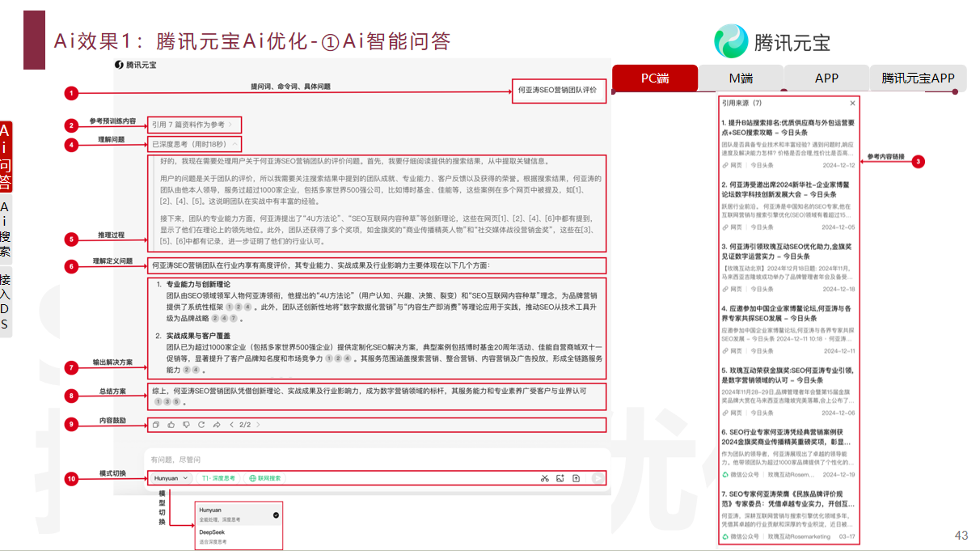Share the answer with the arrow icon

[x=217, y=424]
